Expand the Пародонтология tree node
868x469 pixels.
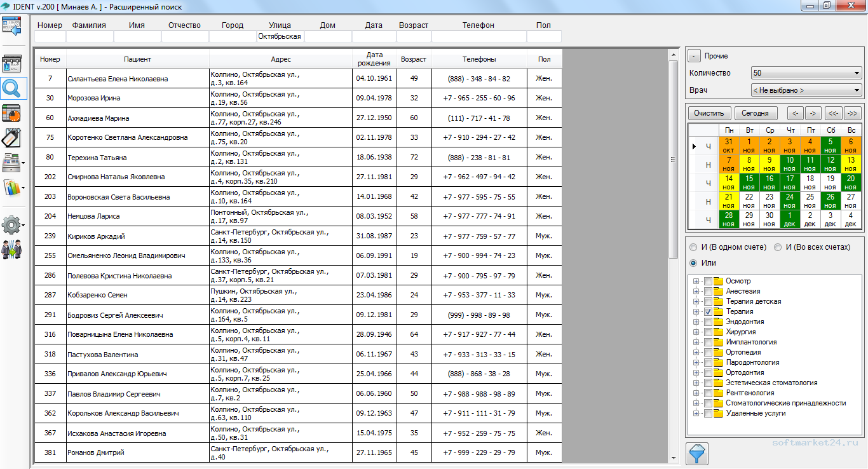[x=696, y=362]
